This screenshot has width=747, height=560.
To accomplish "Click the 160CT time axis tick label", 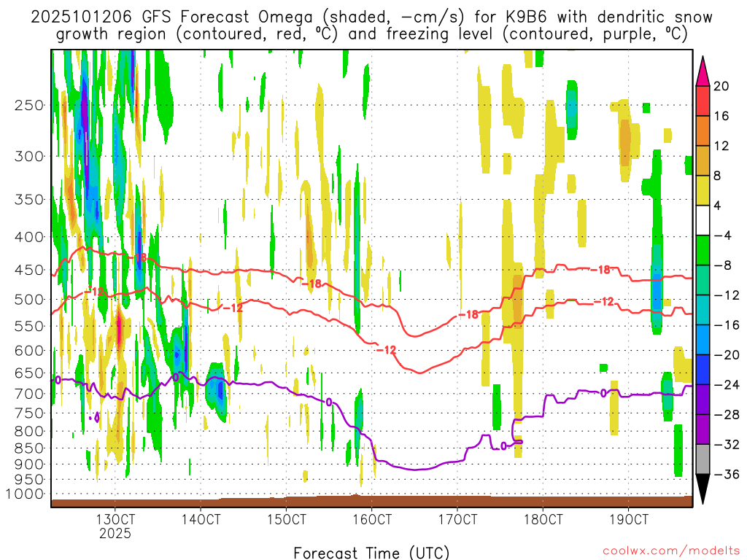I will click(x=372, y=519).
